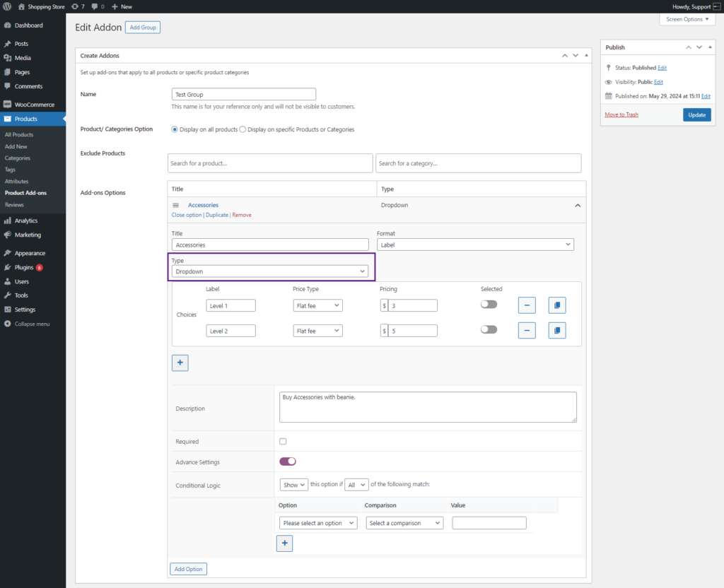Image resolution: width=724 pixels, height=588 pixels.
Task: Open Categories submenu item
Action: [18, 158]
